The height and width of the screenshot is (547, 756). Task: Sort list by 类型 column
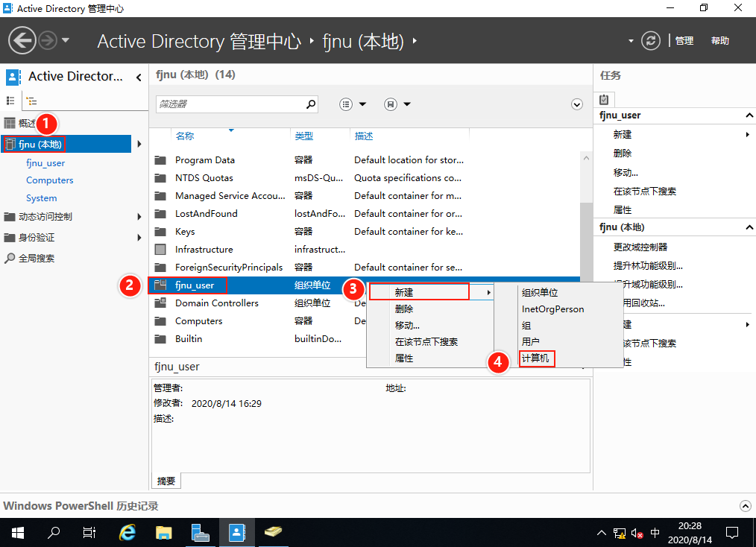click(303, 136)
